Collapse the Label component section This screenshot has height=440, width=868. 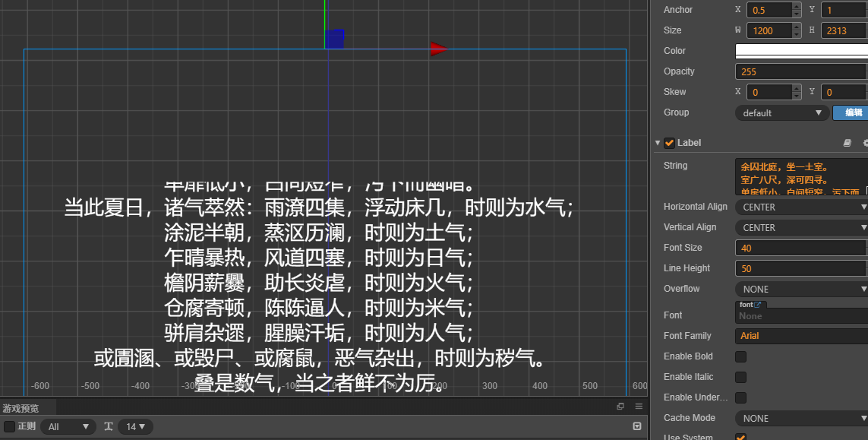[658, 143]
